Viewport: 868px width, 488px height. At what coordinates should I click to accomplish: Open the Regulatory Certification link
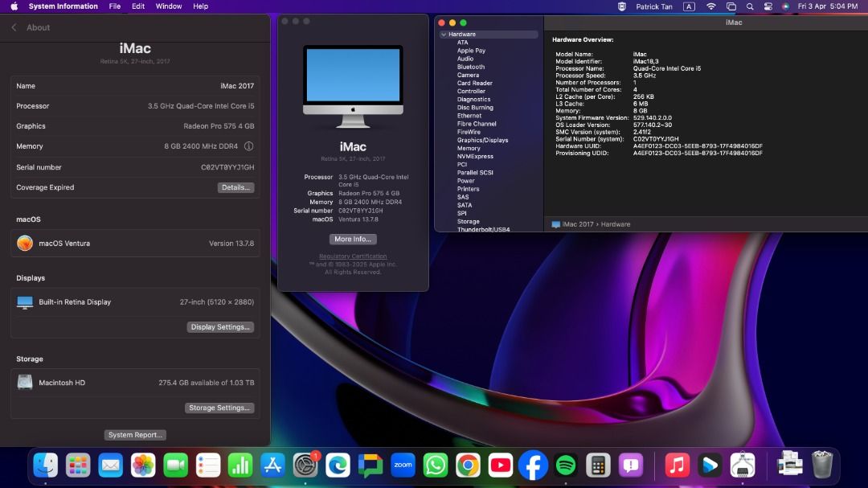point(353,256)
